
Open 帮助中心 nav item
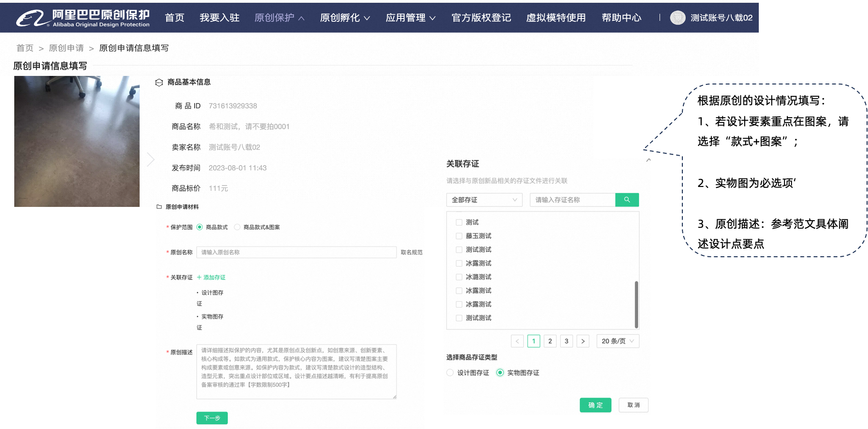tap(621, 18)
